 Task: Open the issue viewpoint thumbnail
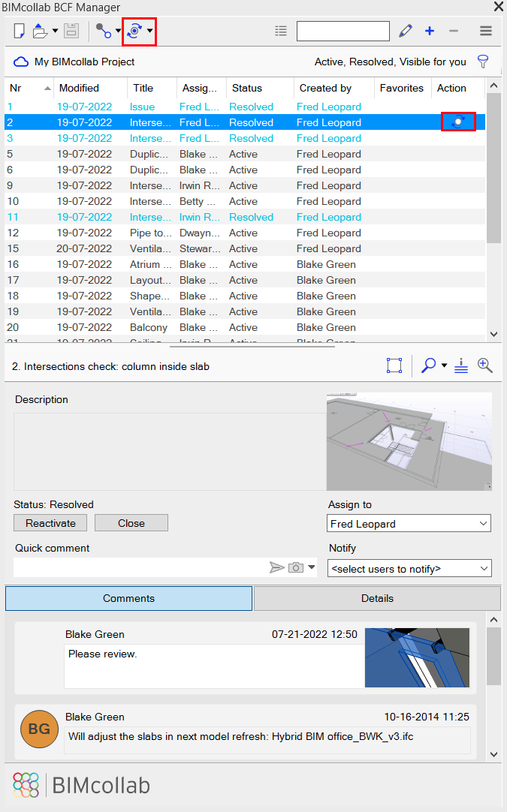(409, 442)
